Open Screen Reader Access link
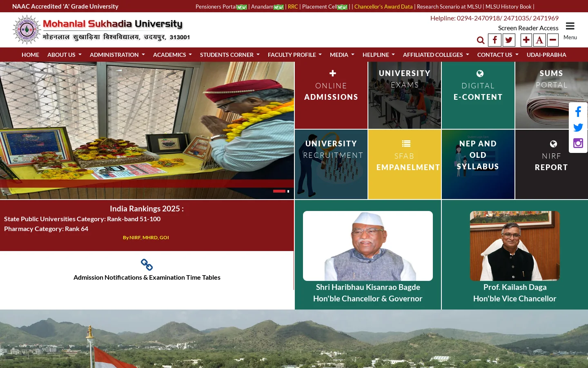The width and height of the screenshot is (588, 368). pyautogui.click(x=528, y=28)
